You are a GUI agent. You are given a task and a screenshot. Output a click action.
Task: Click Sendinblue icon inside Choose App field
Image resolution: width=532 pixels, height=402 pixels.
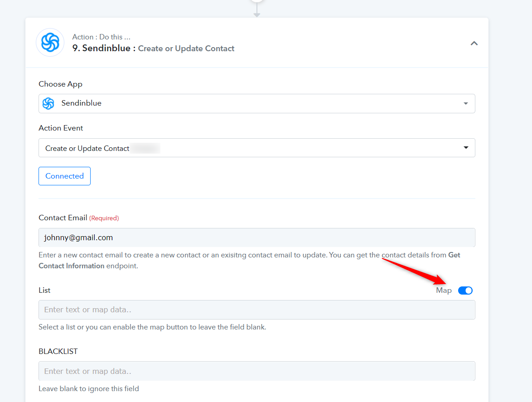48,103
